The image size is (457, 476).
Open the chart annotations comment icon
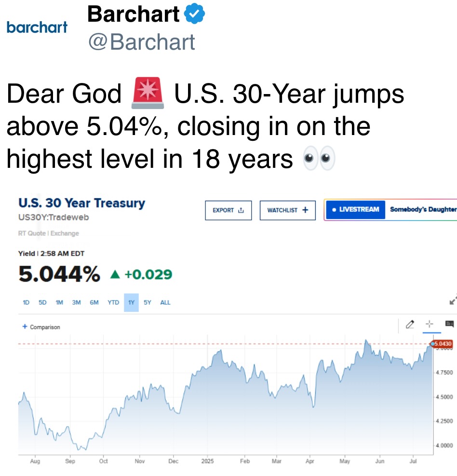click(x=449, y=324)
